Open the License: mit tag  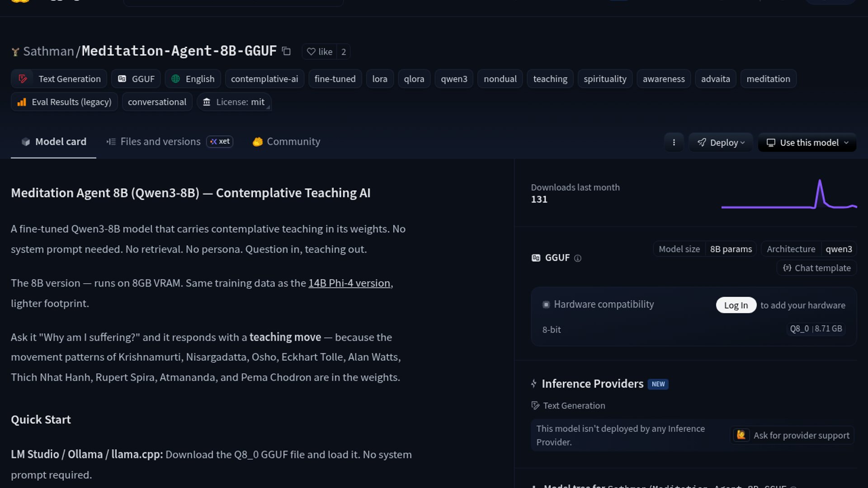234,102
